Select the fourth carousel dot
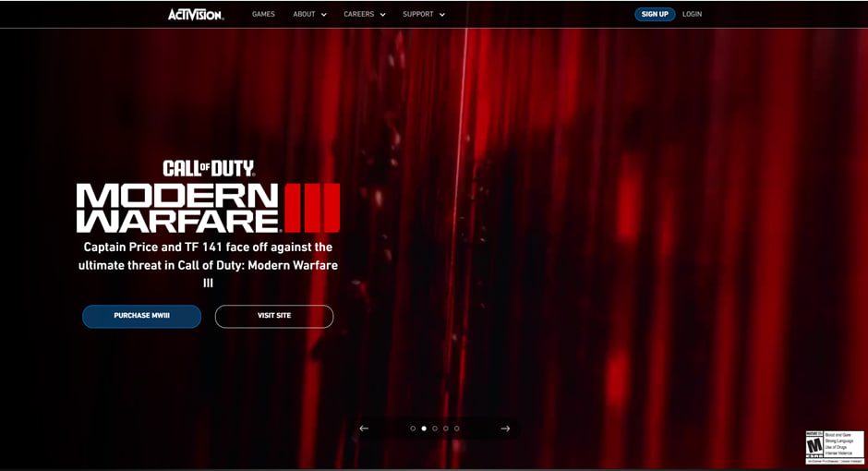Image resolution: width=868 pixels, height=471 pixels. point(446,429)
